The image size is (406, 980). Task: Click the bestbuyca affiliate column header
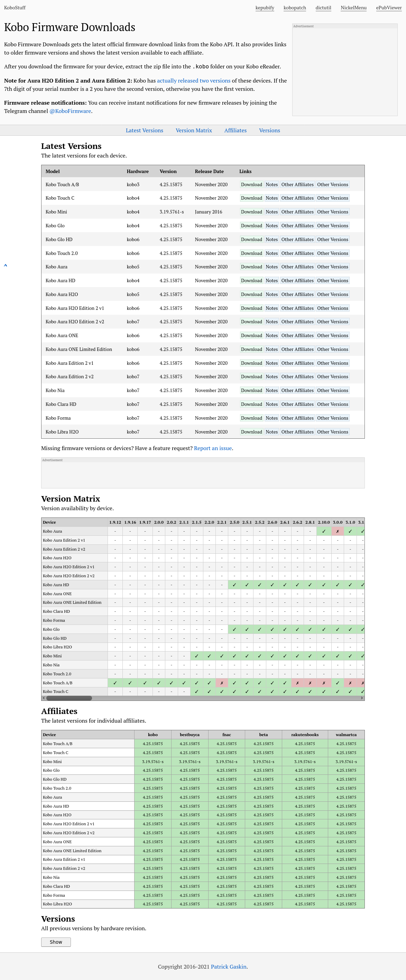click(x=190, y=735)
